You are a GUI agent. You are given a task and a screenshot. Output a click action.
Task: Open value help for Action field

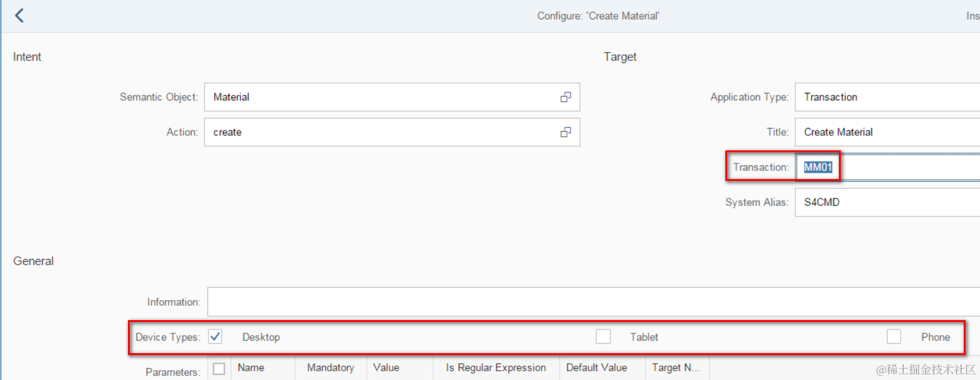(566, 132)
